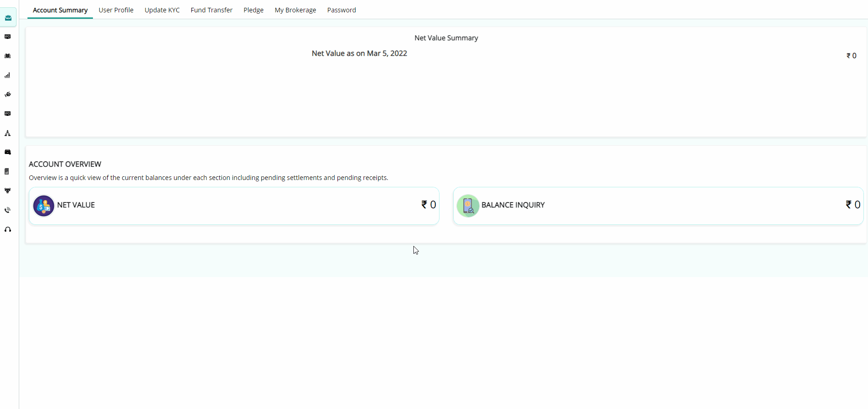Click the briefcase with gear icon
Screen dimensions: 868x409
tap(8, 152)
